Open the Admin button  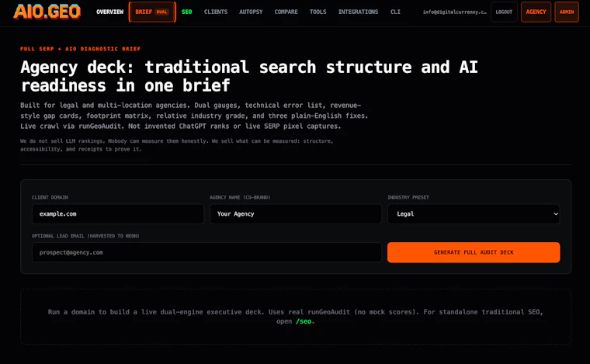567,12
